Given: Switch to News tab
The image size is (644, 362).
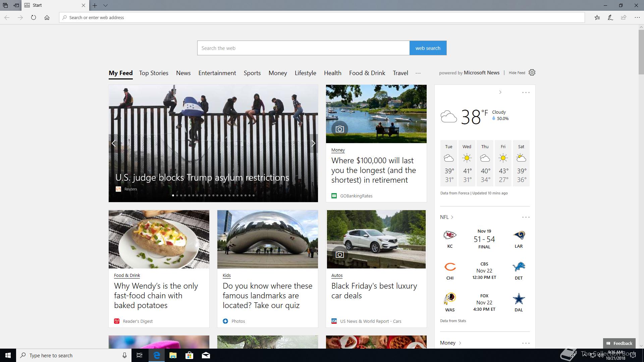Looking at the screenshot, I should click(183, 73).
